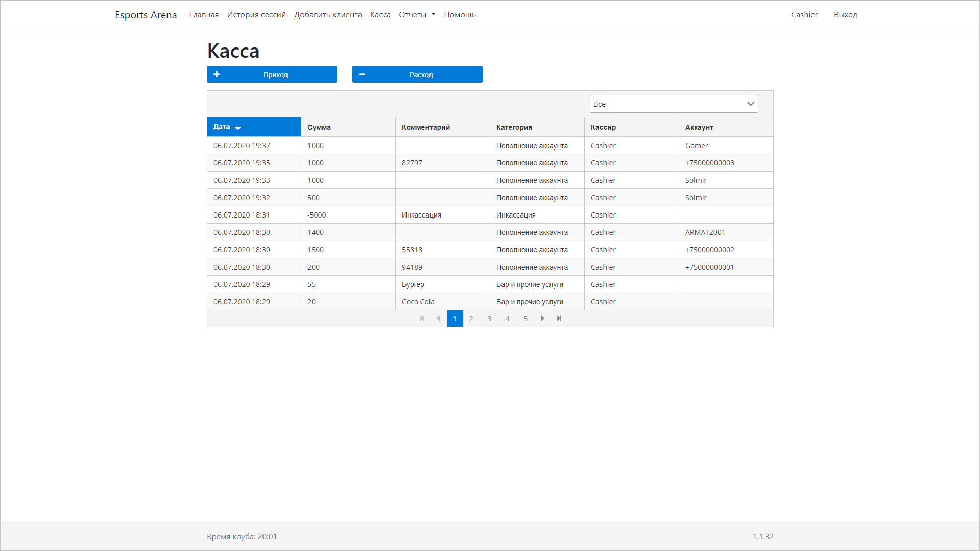
Task: Go to next page arrow in pager
Action: (x=542, y=319)
